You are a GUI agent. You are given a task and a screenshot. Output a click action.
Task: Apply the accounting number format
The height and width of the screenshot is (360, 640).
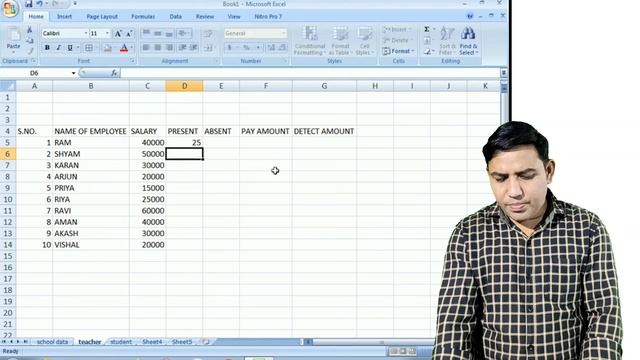(x=230, y=48)
